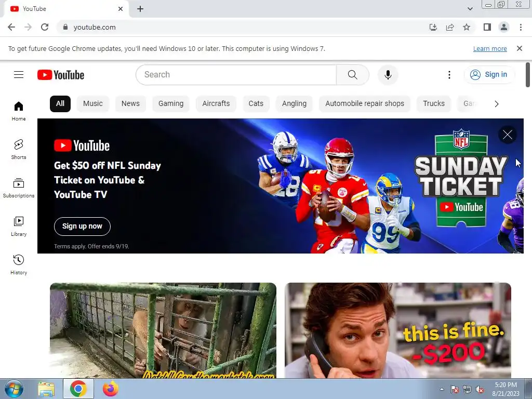Open Subscriptions from the sidebar
The width and height of the screenshot is (532, 399).
(19, 188)
